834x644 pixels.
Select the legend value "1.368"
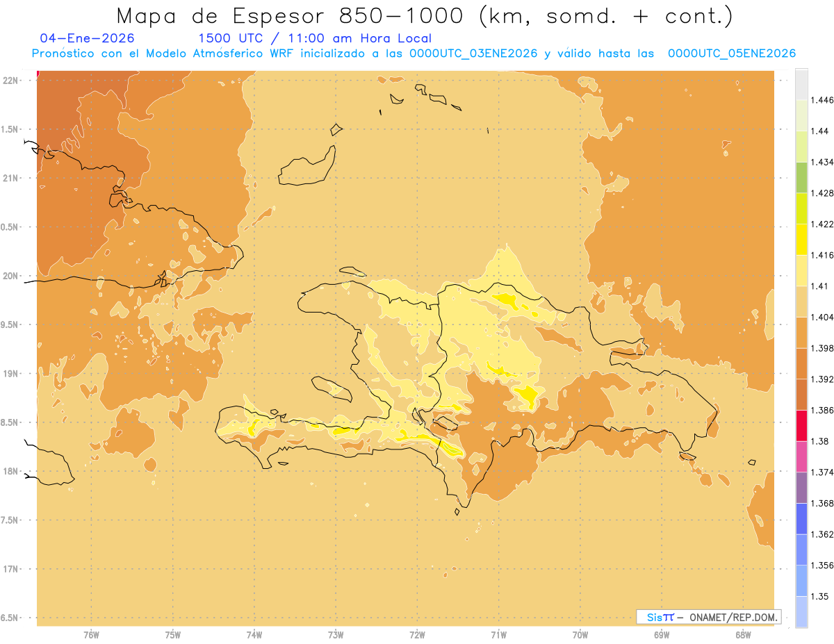tap(824, 504)
